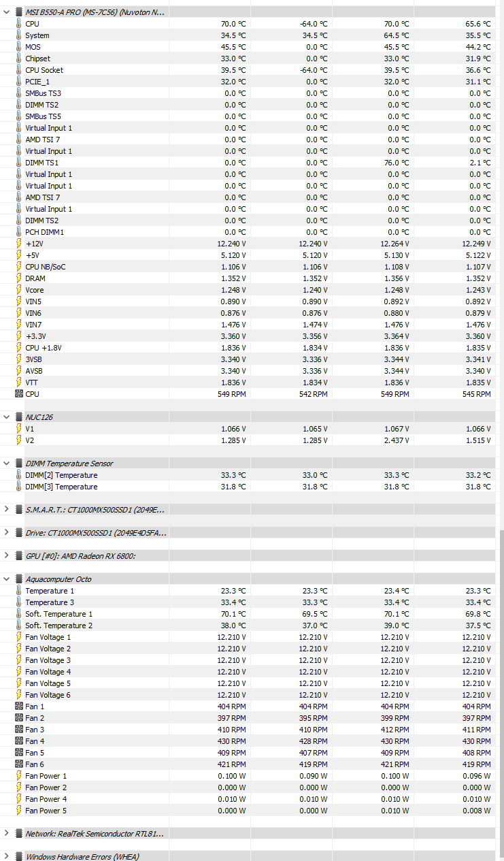Select the Fan 3 fan icon
504x861 pixels.
pyautogui.click(x=19, y=730)
